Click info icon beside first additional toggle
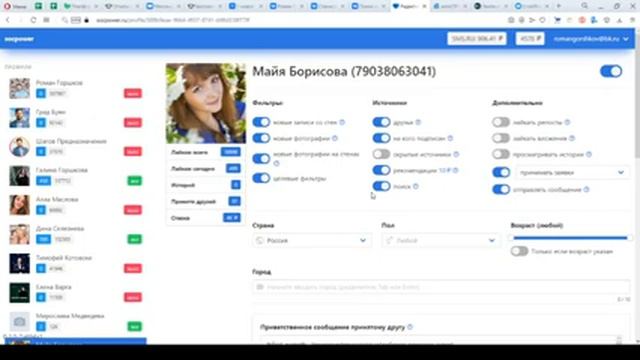This screenshot has height=360, width=640. point(567,122)
